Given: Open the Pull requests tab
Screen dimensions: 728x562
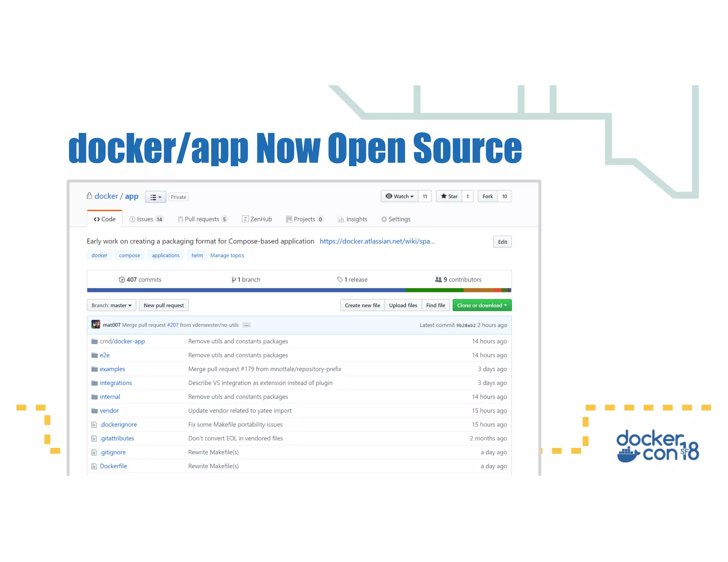Looking at the screenshot, I should [x=202, y=219].
